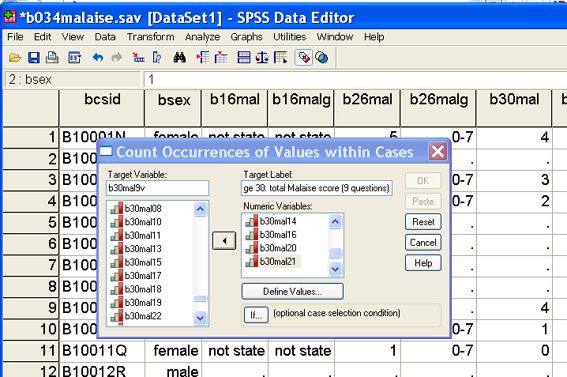Click the Insert Variable toolbar icon
Screen dimensions: 567x377
point(221,57)
